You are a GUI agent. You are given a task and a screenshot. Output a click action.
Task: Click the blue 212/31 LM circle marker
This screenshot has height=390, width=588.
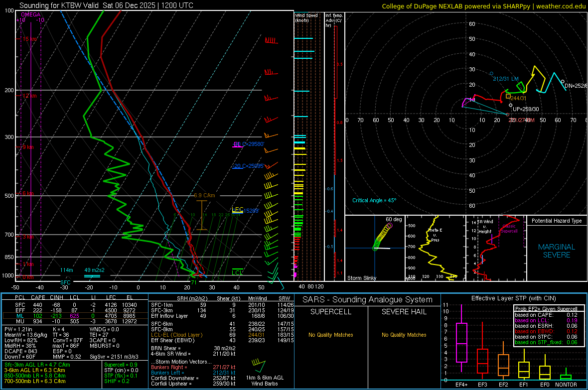(x=491, y=74)
